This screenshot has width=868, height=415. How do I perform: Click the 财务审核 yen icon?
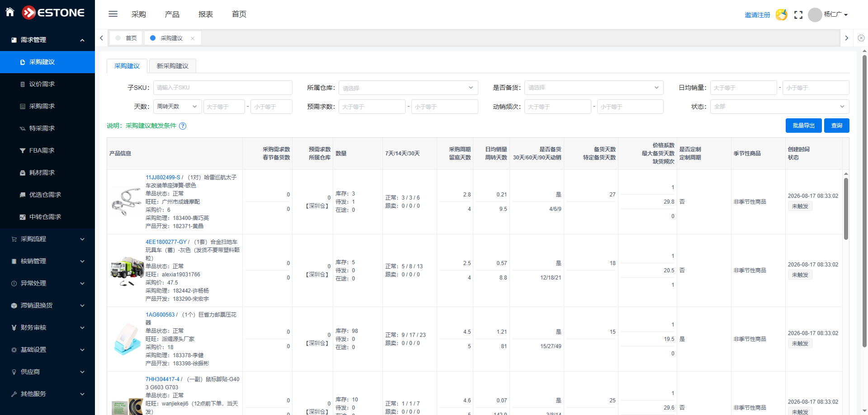[x=14, y=328]
